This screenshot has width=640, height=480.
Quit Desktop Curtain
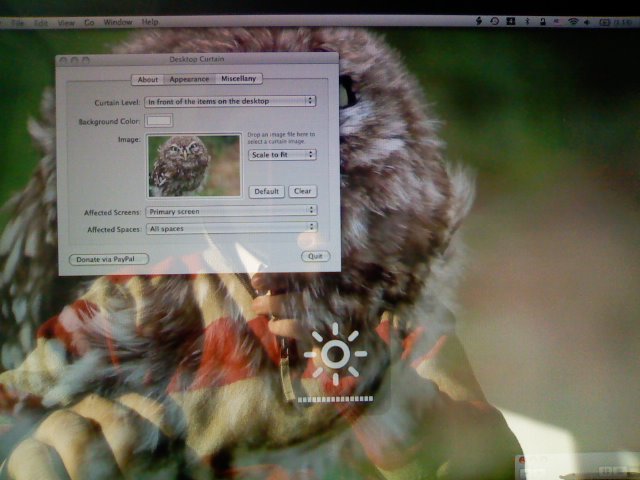[316, 256]
